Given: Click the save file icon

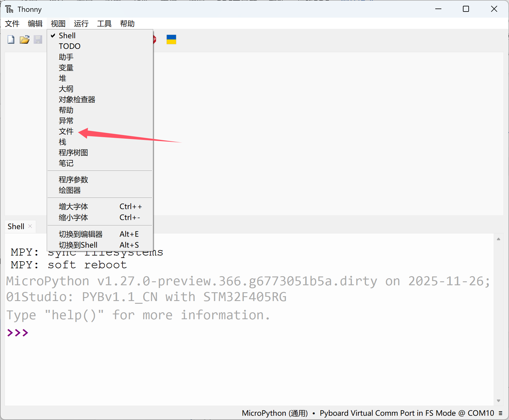Looking at the screenshot, I should (x=38, y=39).
